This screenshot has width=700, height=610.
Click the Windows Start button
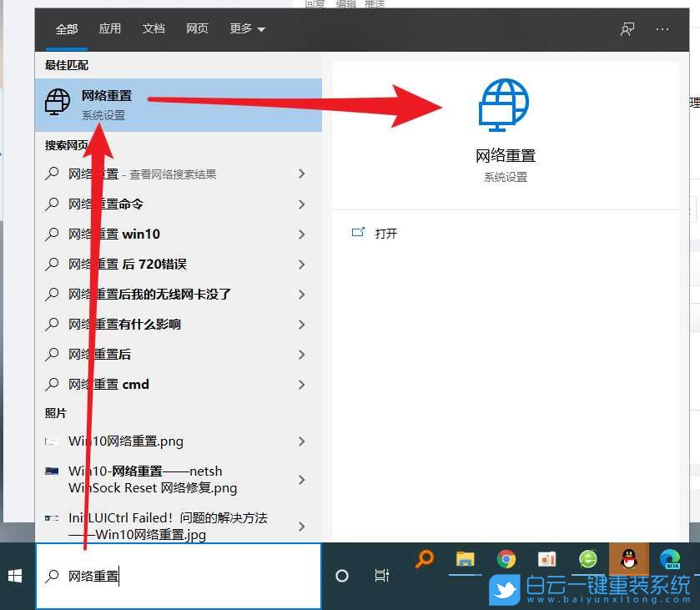(13, 576)
